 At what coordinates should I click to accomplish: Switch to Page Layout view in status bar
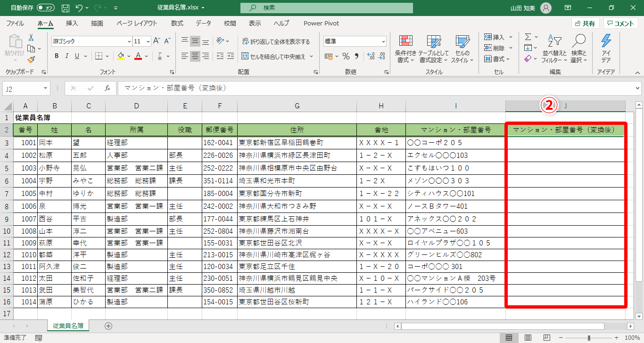(x=528, y=338)
